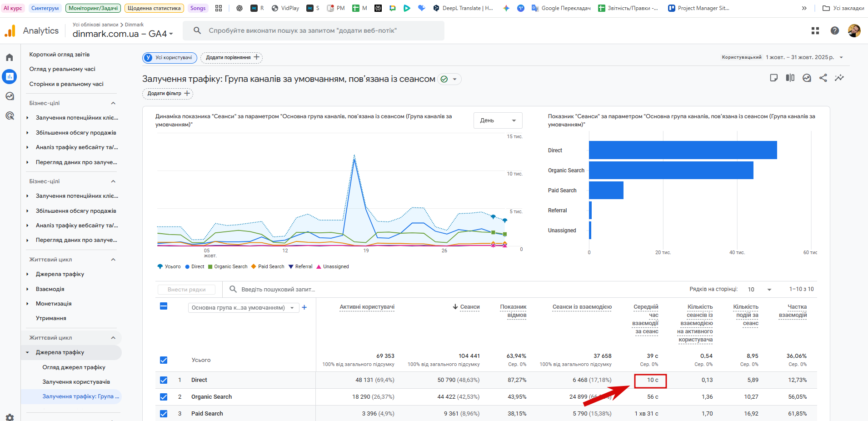
Task: Open the Advertising icon in left rail
Action: point(10,116)
